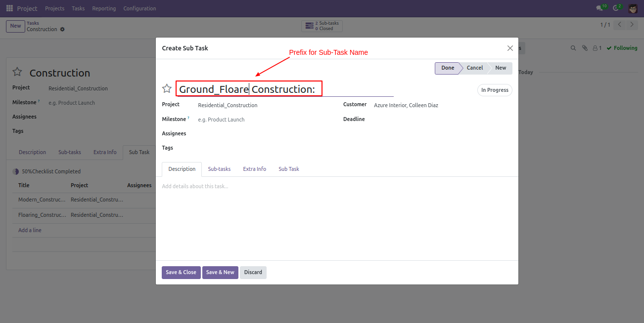Click the New button in the background

click(x=16, y=26)
